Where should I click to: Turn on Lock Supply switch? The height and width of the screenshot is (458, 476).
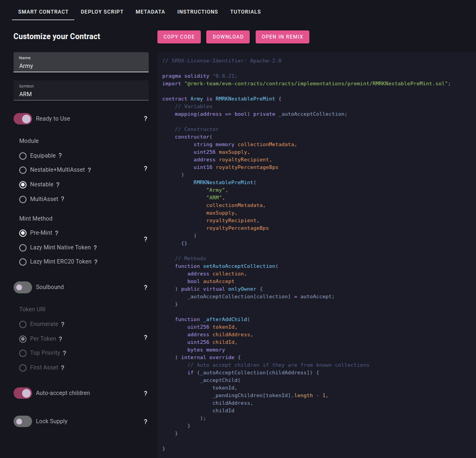coord(23,422)
